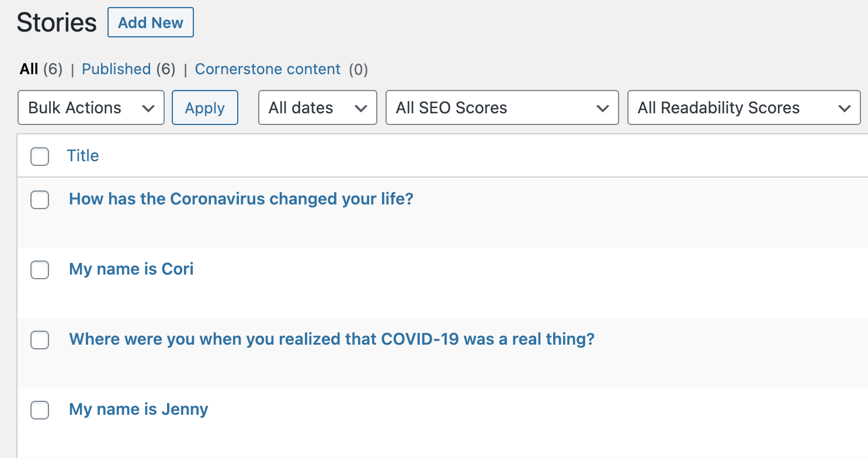Click the chevron icon on All Readability Scores
This screenshot has height=458, width=868.
tap(845, 107)
